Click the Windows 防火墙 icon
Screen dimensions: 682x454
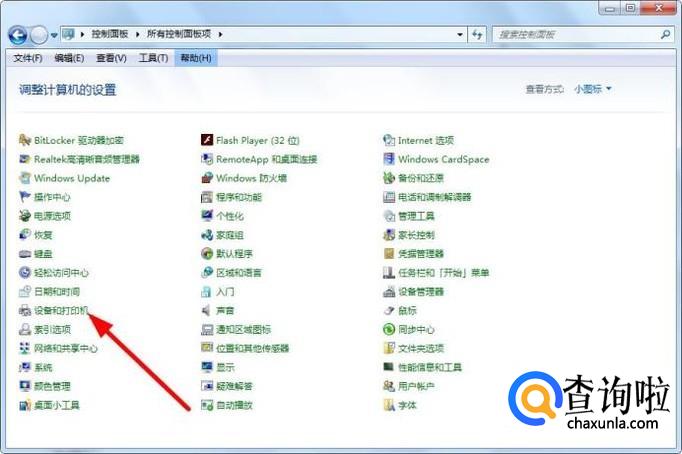coord(207,178)
